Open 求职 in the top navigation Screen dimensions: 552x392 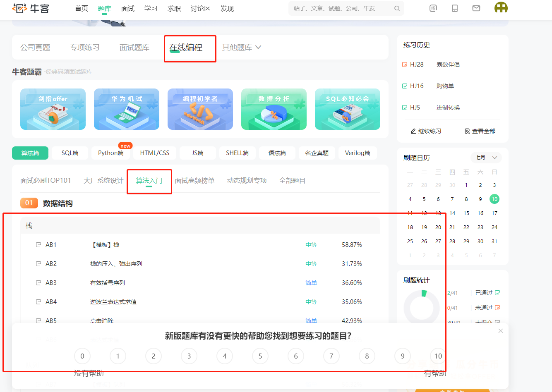point(174,8)
